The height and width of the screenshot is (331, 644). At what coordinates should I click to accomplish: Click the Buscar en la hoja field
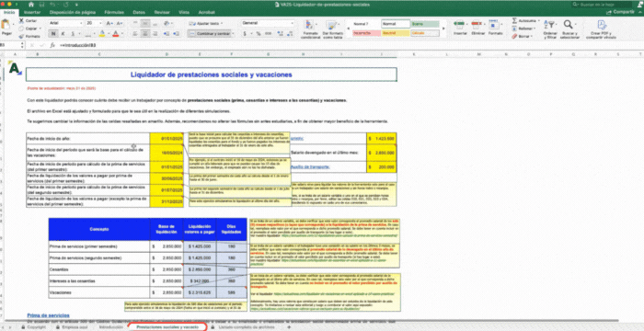[602, 4]
